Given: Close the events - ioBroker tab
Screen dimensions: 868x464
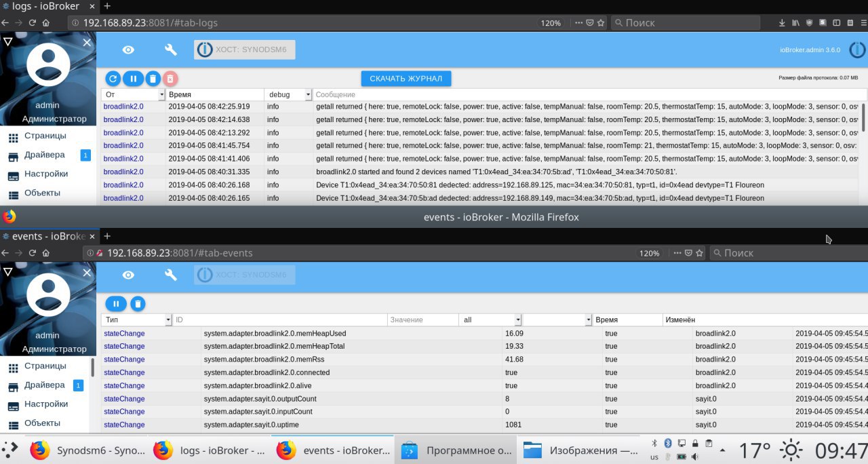Looking at the screenshot, I should pyautogui.click(x=92, y=236).
